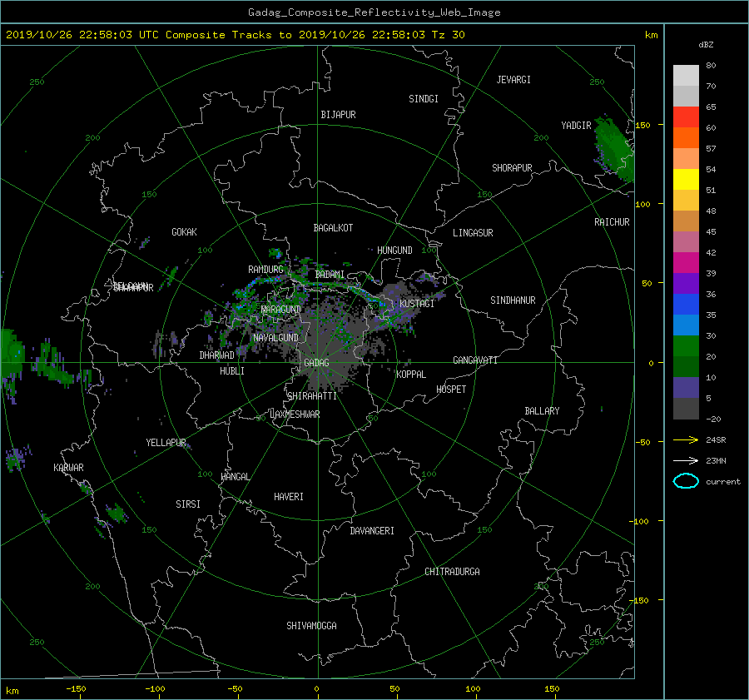Click the GADAG radar center label
Screen dimensions: 749x700
tap(317, 363)
